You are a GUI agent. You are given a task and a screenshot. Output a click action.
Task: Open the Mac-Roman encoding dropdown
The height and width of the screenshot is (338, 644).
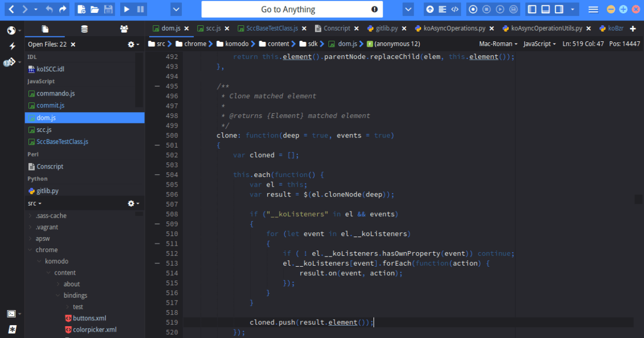[x=497, y=44]
